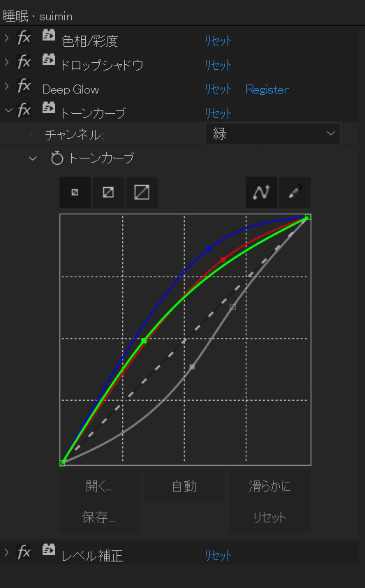Viewport: 365px width, 588px height.
Task: Toggle fx switch for ドロップシャドウ effect
Action: click(24, 62)
